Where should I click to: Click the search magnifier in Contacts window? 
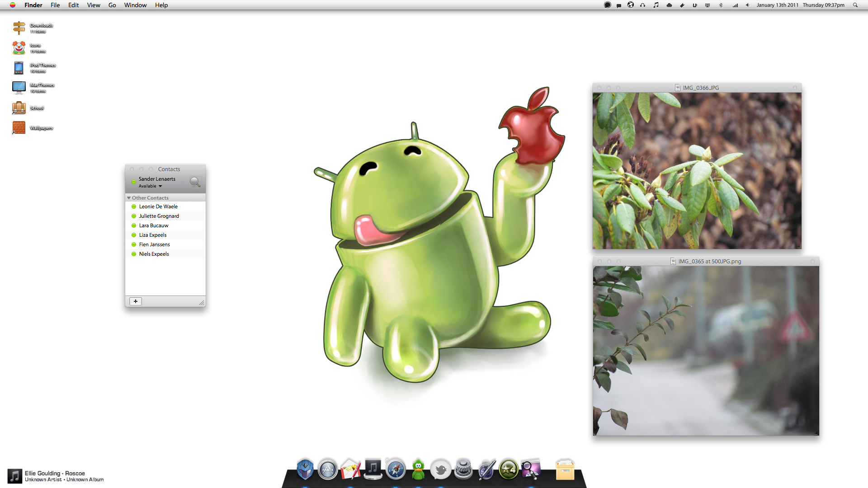[195, 182]
